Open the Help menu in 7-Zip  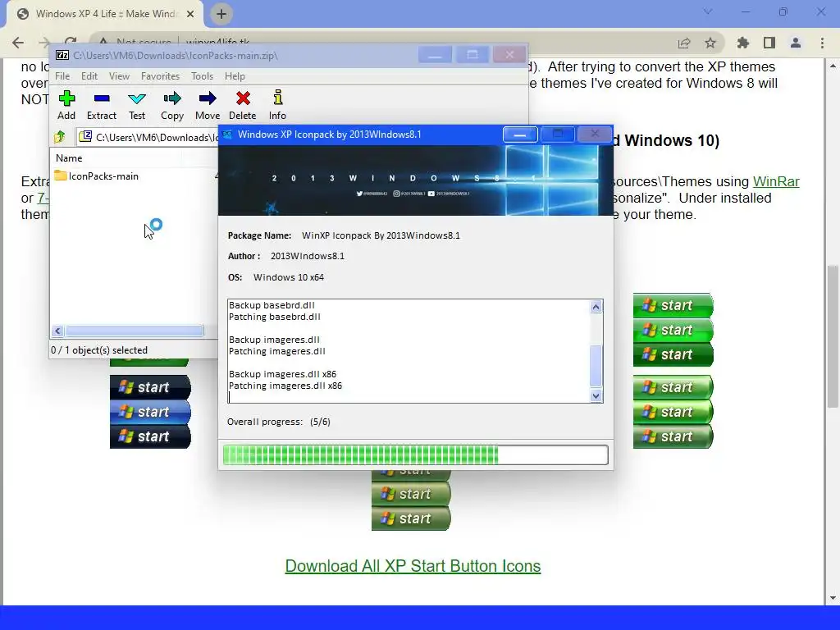235,76
